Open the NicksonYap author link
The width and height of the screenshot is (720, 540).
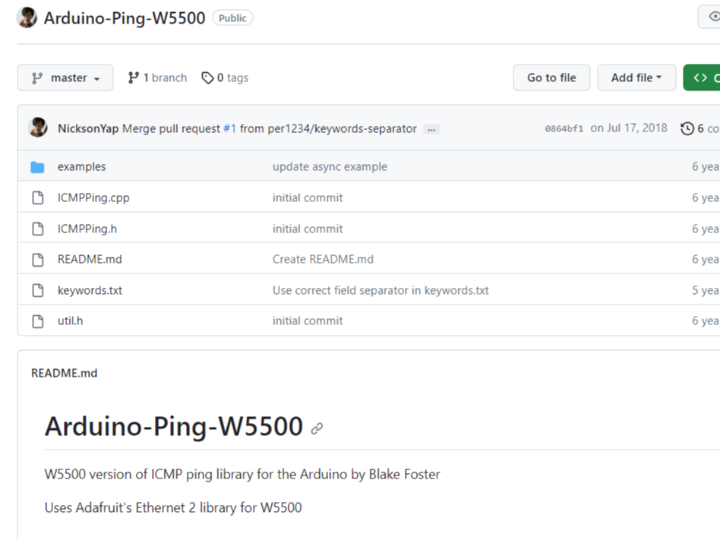click(88, 129)
